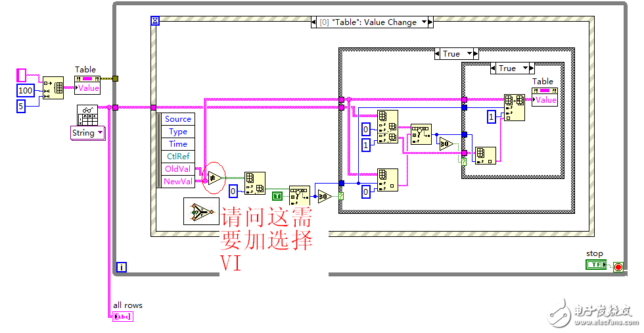
Task: Open the inner case True selector dropdown
Action: pos(525,68)
